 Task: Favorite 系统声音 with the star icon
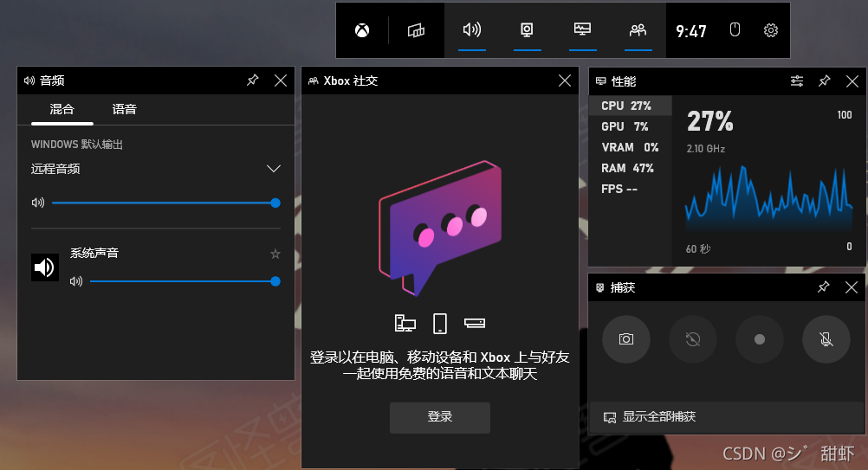(275, 254)
